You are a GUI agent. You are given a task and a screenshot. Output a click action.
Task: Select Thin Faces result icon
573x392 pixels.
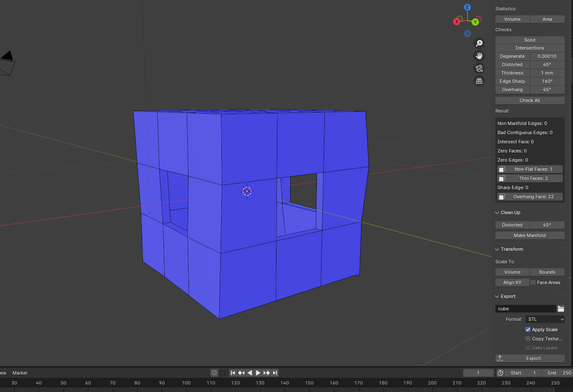(x=502, y=178)
